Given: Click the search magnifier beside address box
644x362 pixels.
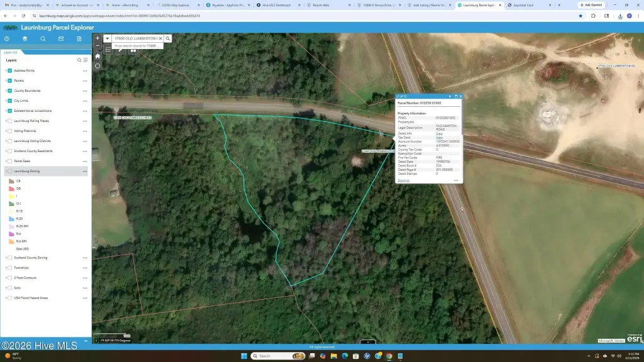Looking at the screenshot, I should 168,38.
